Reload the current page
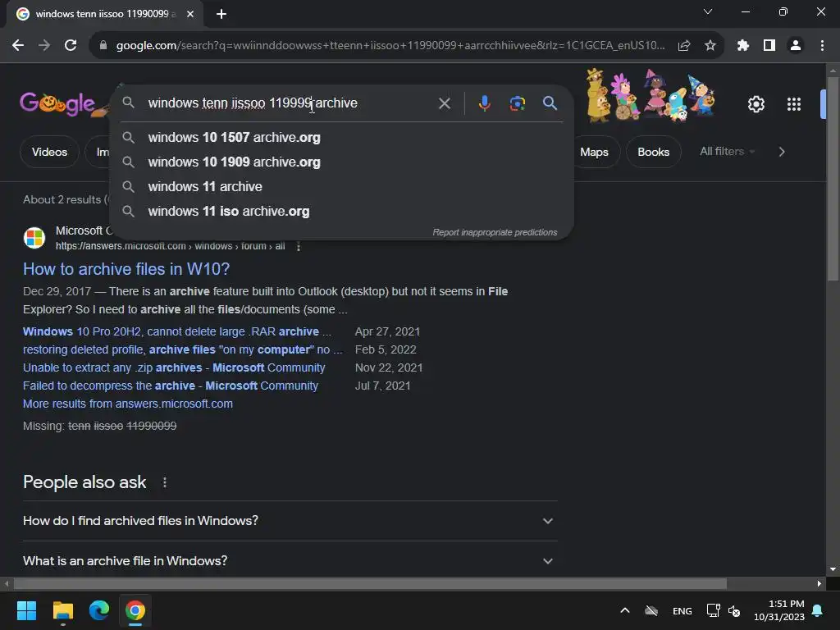Viewport: 840px width, 630px height. coord(71,46)
